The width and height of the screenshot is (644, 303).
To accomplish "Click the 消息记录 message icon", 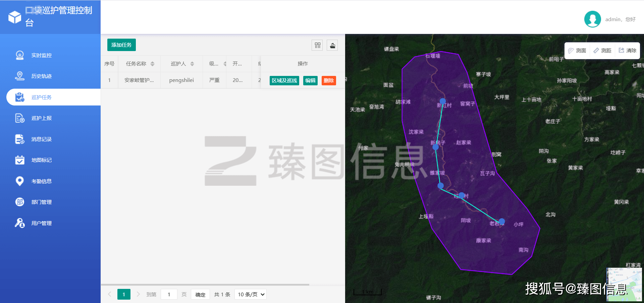I will point(20,139).
